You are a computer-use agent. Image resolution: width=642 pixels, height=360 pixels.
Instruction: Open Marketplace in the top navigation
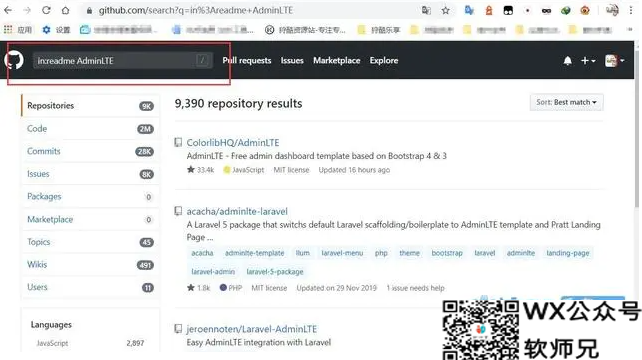[x=337, y=60]
